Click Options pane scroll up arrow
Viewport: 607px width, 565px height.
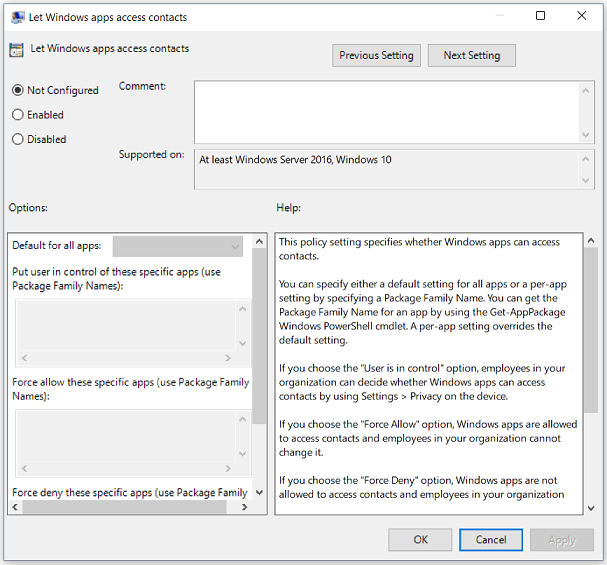click(259, 241)
